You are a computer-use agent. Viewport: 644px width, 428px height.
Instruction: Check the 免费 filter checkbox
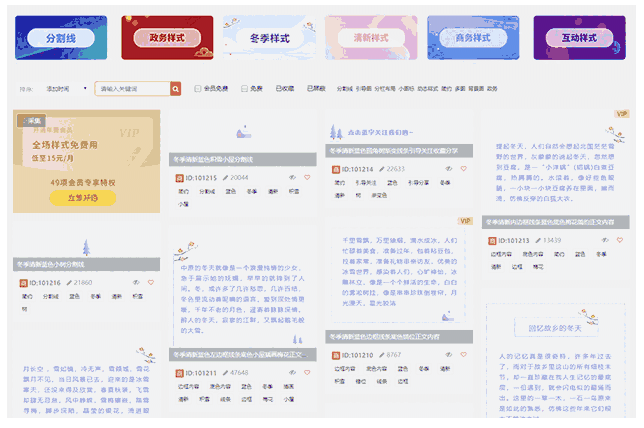(x=244, y=89)
